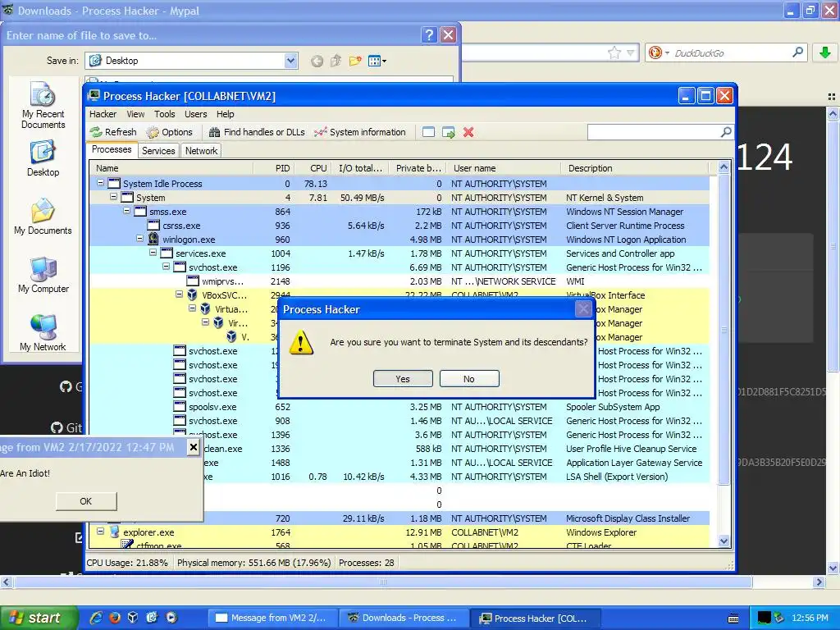This screenshot has width=840, height=630.
Task: Open My Documents in save dialog sidebar
Action: tap(43, 217)
